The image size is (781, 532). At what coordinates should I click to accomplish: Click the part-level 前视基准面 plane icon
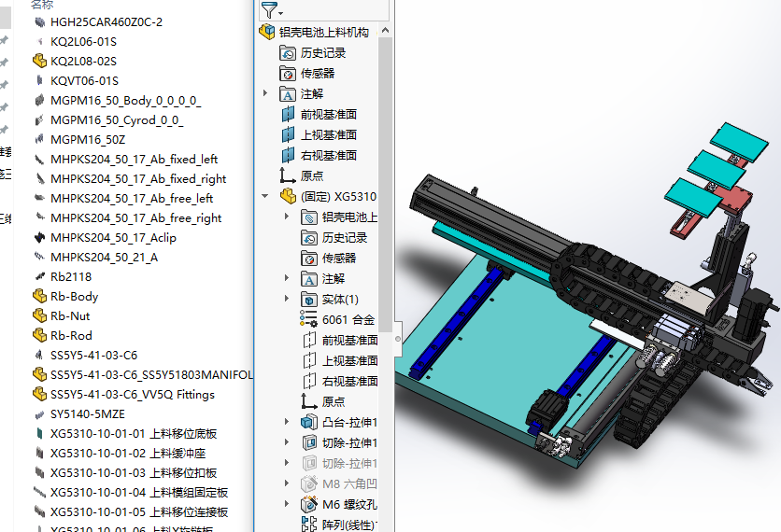pyautogui.click(x=309, y=340)
